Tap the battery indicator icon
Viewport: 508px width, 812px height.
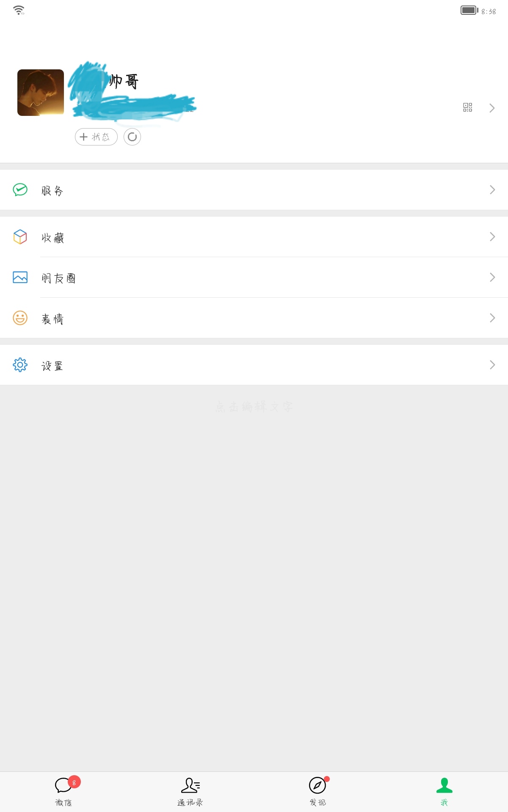tap(469, 10)
